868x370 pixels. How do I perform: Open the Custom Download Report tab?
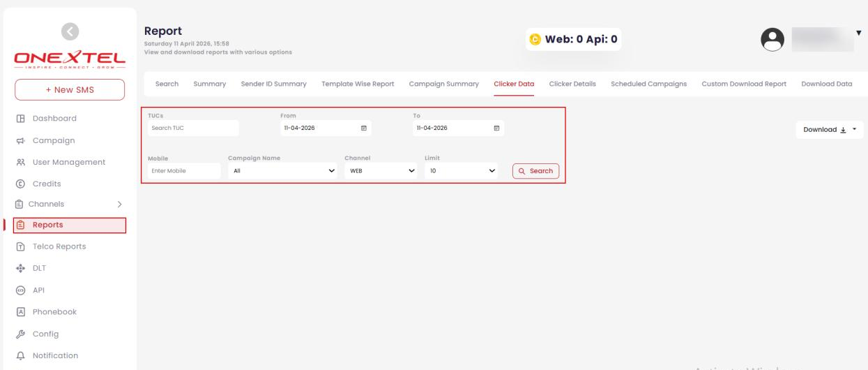tap(744, 84)
